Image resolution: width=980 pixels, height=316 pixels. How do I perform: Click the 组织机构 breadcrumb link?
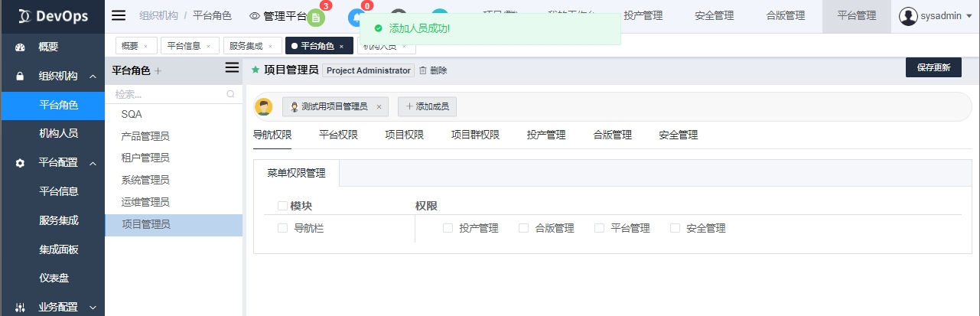pyautogui.click(x=158, y=15)
